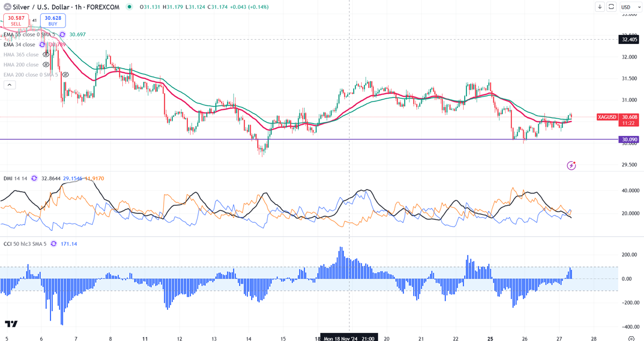Screen dimensions: 644x341
Task: Click date 25 on the time axis
Action: pos(491,338)
